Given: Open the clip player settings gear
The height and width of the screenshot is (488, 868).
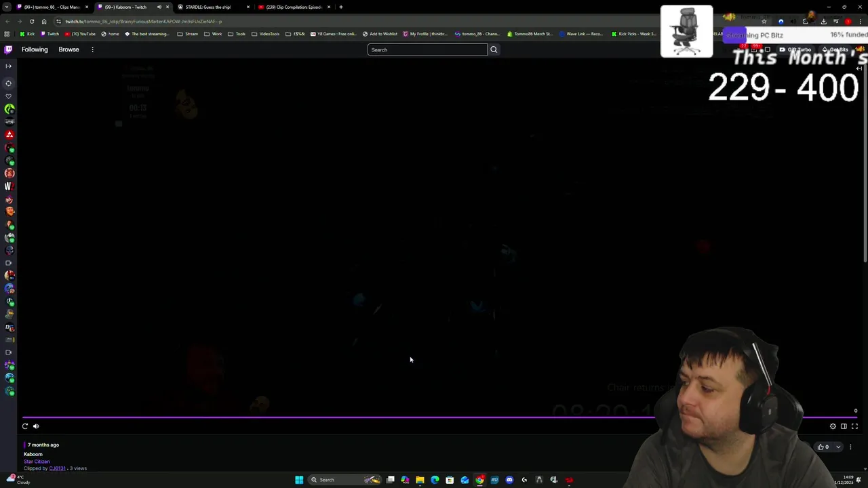Looking at the screenshot, I should pos(833,426).
